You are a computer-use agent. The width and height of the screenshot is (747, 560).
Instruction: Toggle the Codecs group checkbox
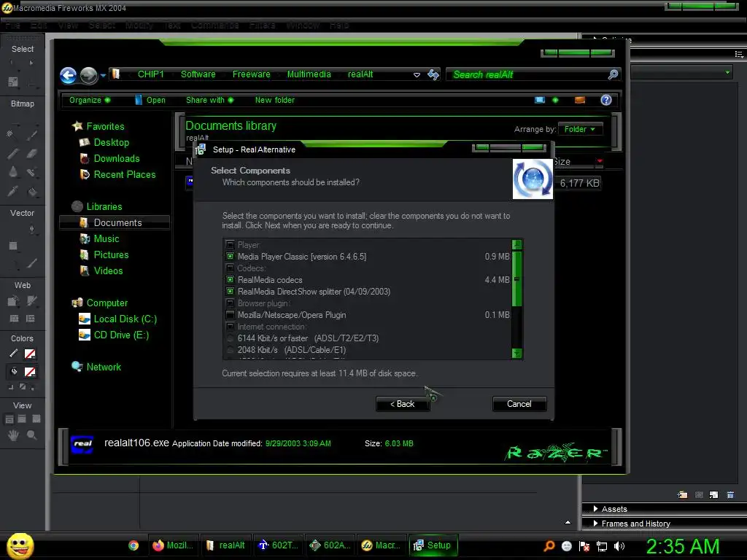coord(230,268)
